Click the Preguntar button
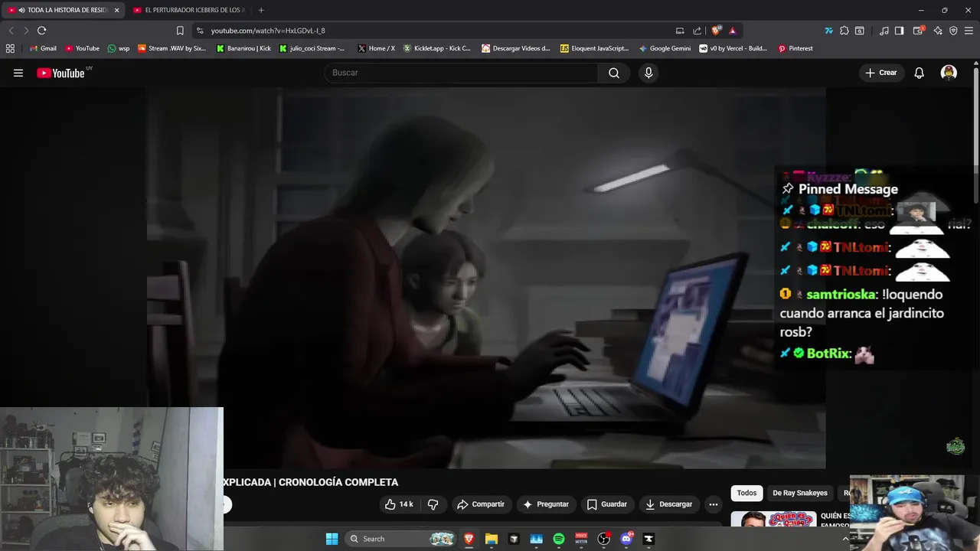 pos(545,504)
